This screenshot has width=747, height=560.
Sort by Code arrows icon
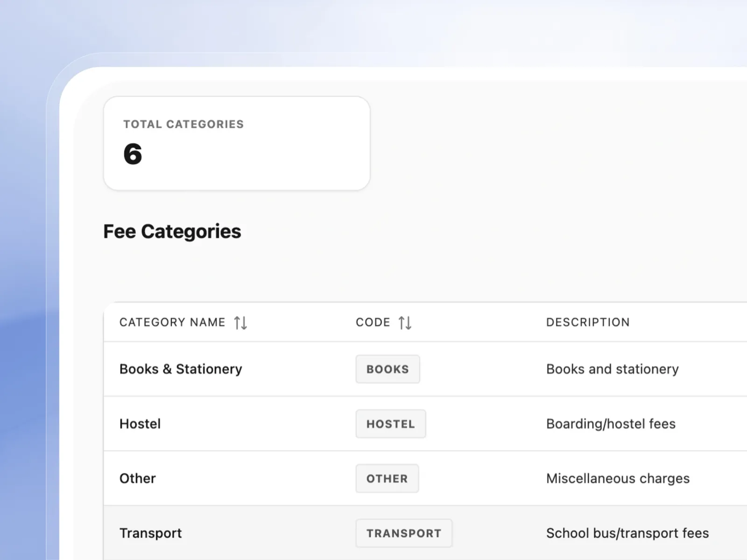[405, 322]
